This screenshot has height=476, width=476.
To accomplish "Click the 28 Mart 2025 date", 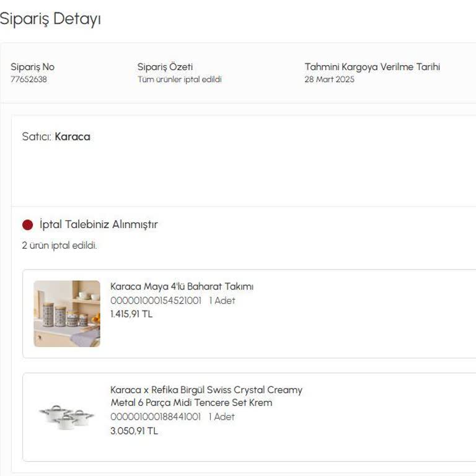I will 329,79.
